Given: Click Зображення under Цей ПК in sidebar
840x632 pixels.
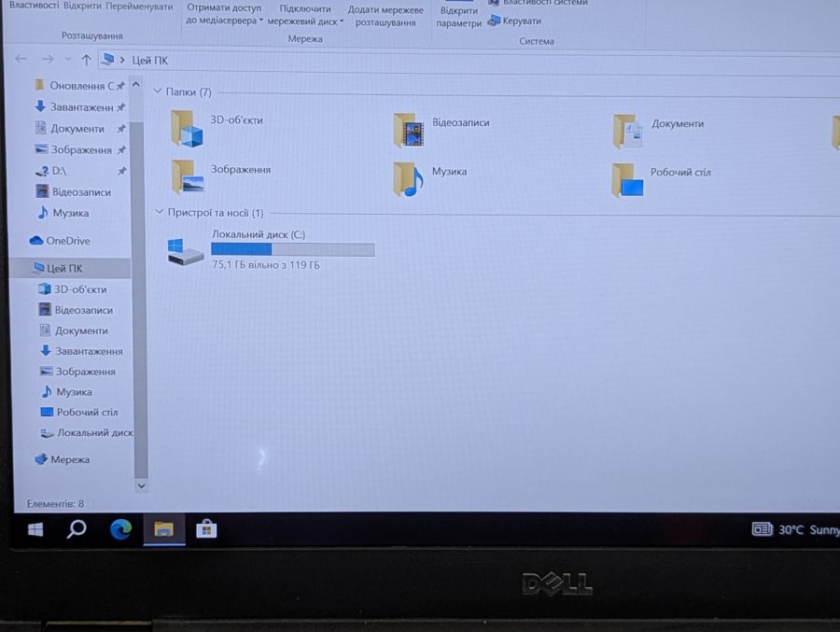Looking at the screenshot, I should (x=78, y=372).
